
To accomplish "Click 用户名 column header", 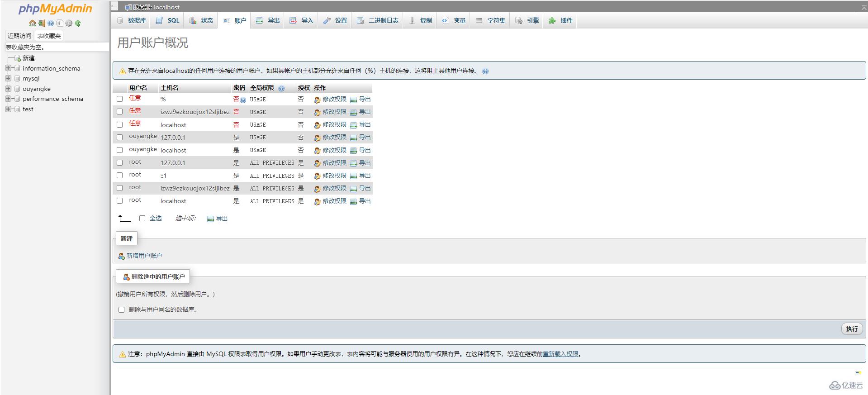I will click(138, 88).
